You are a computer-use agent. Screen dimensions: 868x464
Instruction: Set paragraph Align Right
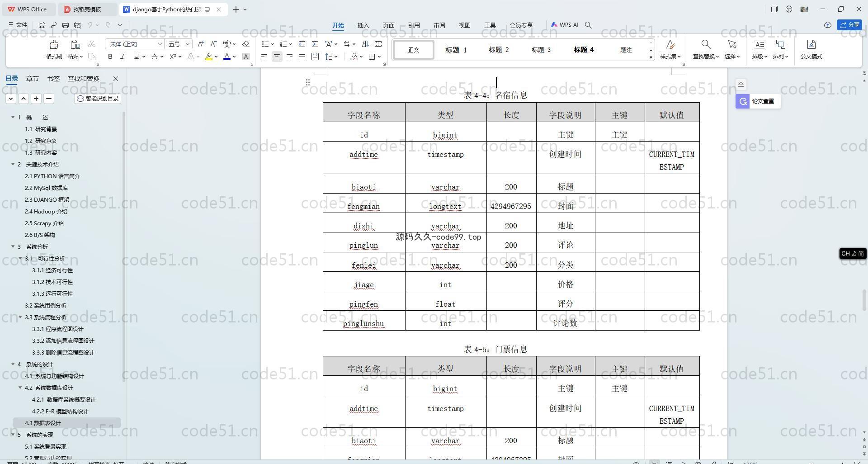(x=289, y=57)
